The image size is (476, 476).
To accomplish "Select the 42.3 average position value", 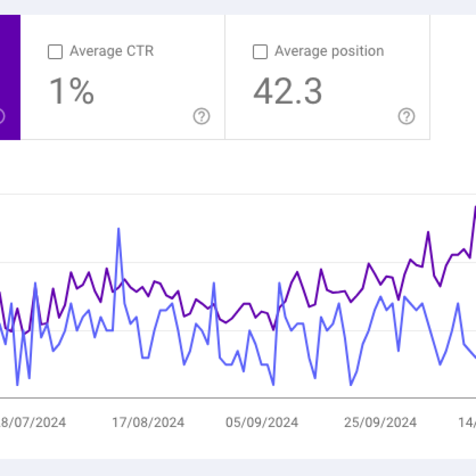I will [288, 91].
